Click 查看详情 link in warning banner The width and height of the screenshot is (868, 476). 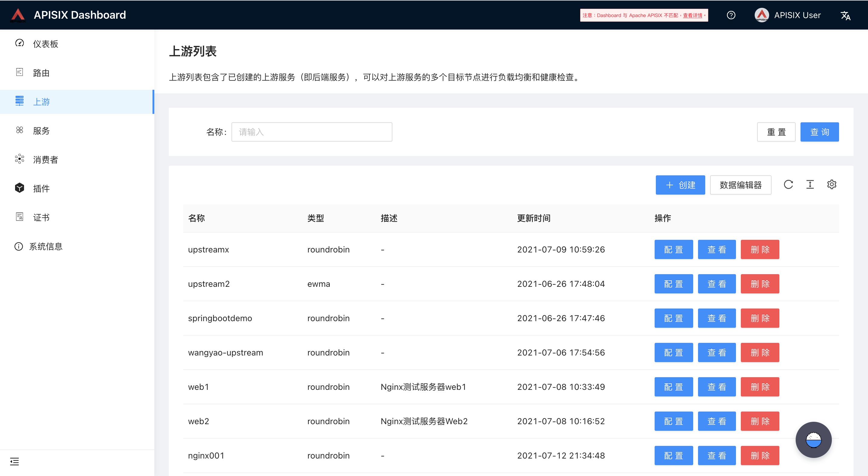pos(693,15)
